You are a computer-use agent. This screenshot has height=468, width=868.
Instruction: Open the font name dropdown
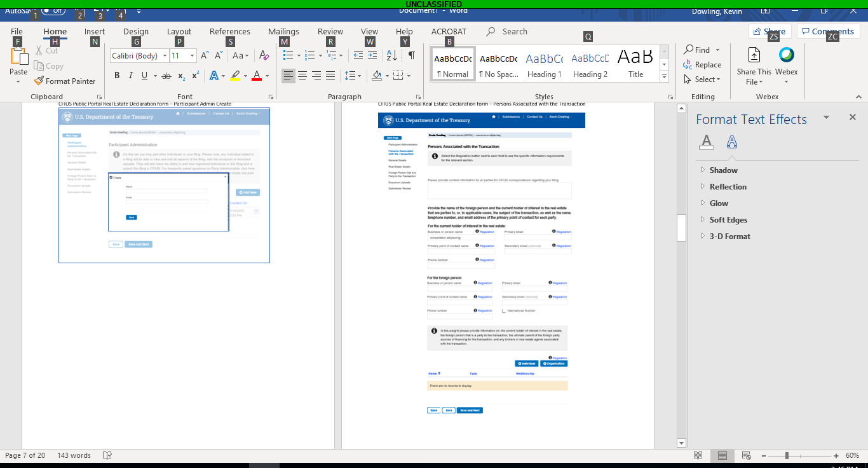[x=165, y=56]
